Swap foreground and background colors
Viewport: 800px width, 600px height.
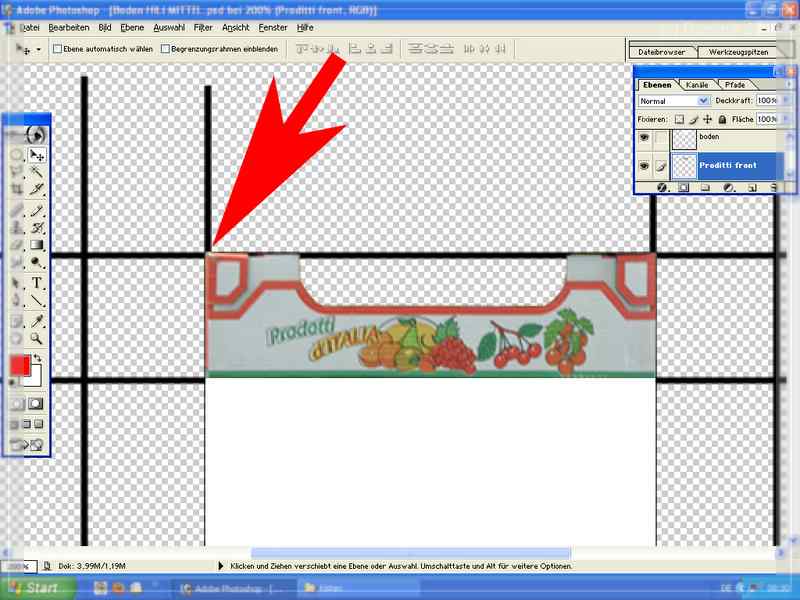(x=37, y=358)
